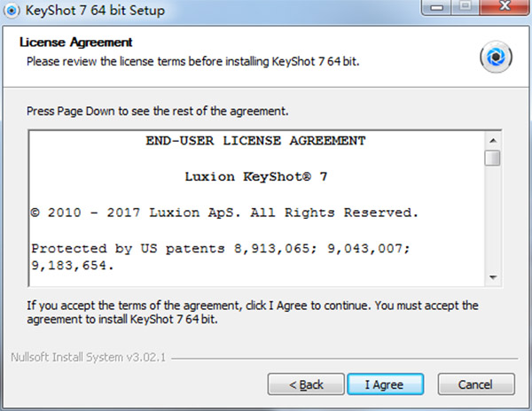
Task: Close the KeyShot 7 Setup window
Action: point(505,7)
